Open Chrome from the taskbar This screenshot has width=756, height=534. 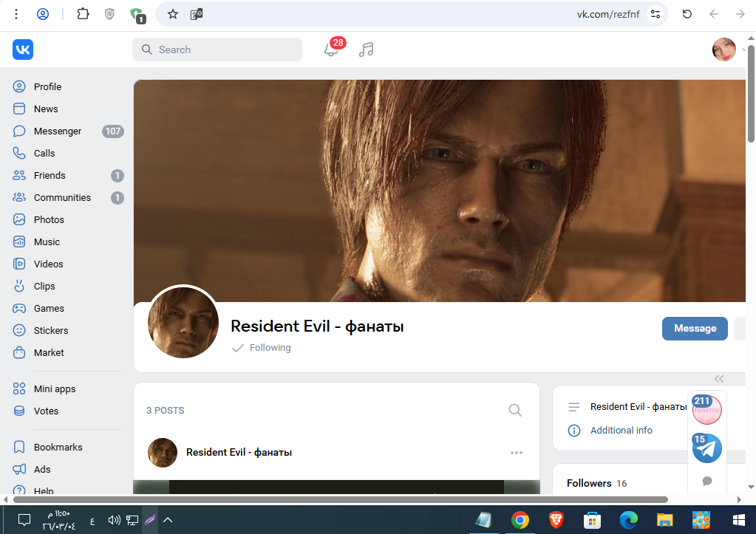click(520, 520)
